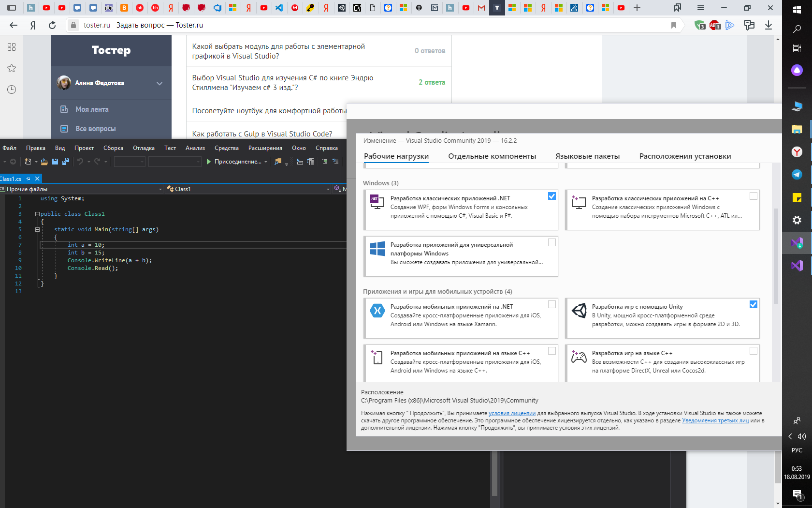Image resolution: width=812 pixels, height=508 pixels.
Task: Switch to Расположения установки tab
Action: pos(685,156)
